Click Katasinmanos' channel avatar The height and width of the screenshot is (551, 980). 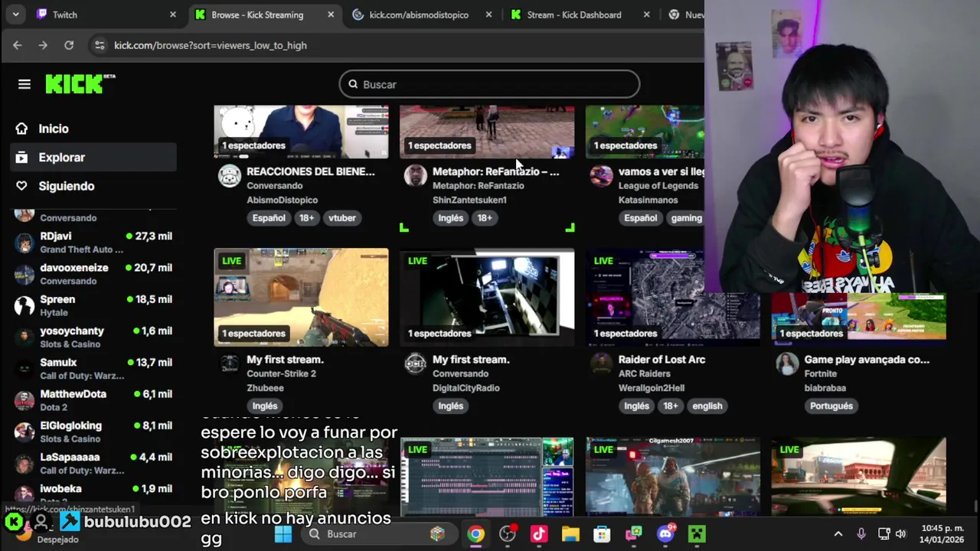point(601,176)
